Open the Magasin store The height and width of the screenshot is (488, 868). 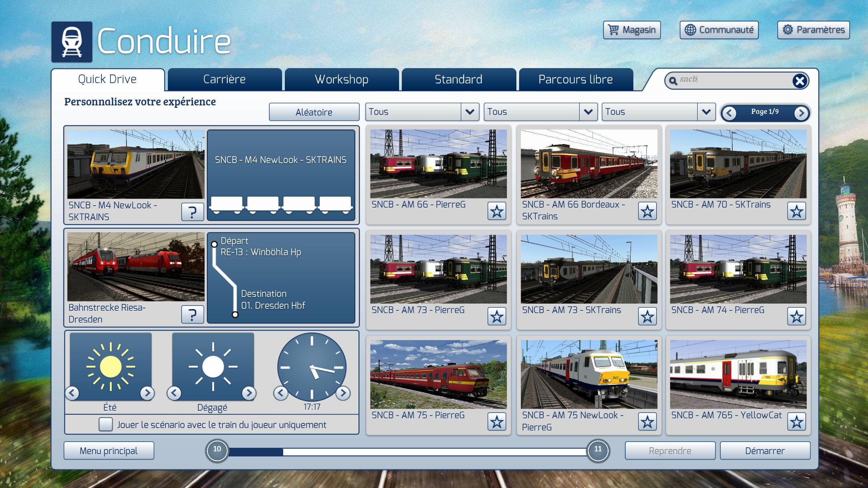coord(632,30)
